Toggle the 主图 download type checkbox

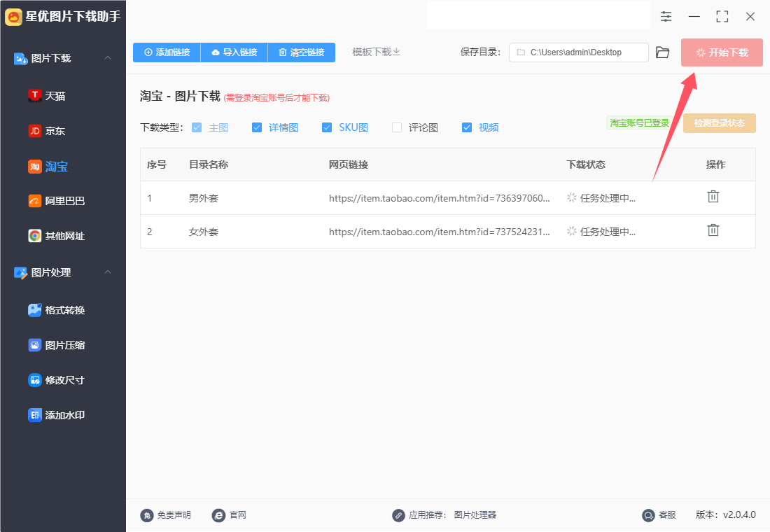(x=197, y=127)
